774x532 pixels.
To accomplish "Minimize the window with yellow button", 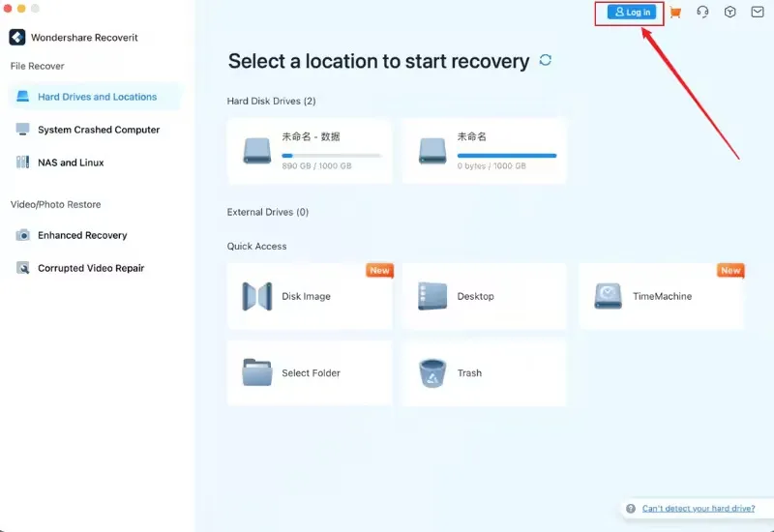I will click(x=21, y=8).
